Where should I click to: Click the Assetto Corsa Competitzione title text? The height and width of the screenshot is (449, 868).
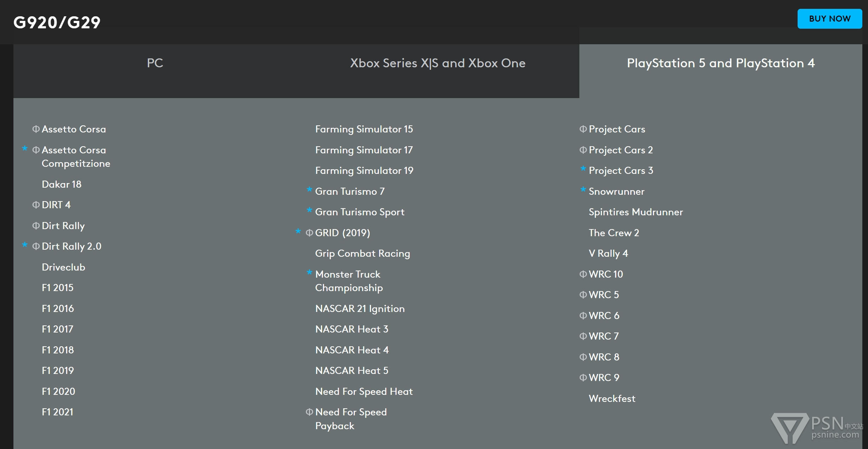[x=76, y=157]
